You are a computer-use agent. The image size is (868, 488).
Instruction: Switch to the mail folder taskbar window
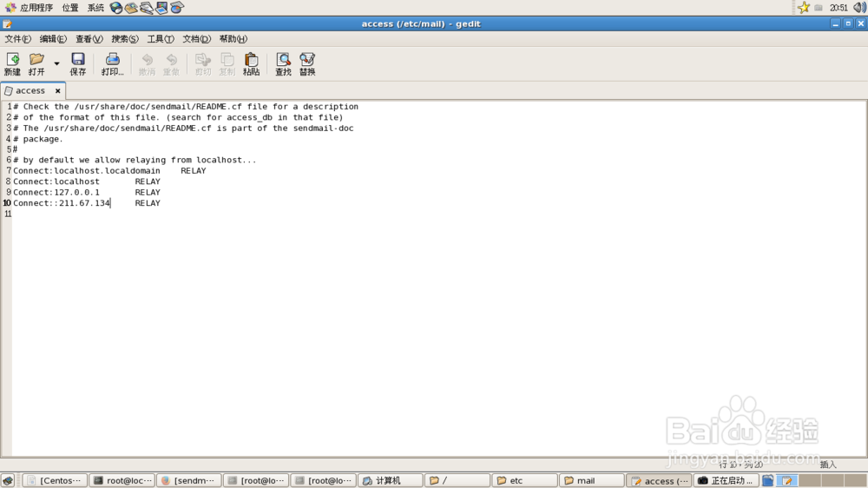click(591, 480)
